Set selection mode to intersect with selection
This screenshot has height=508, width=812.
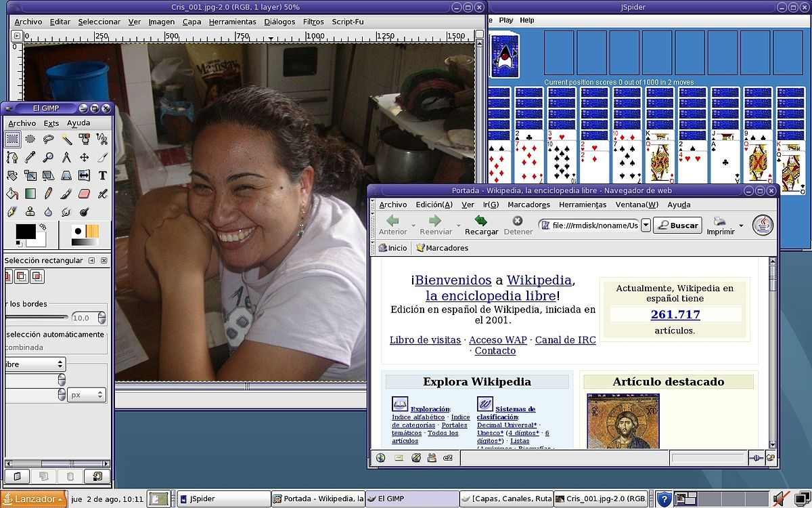38,276
